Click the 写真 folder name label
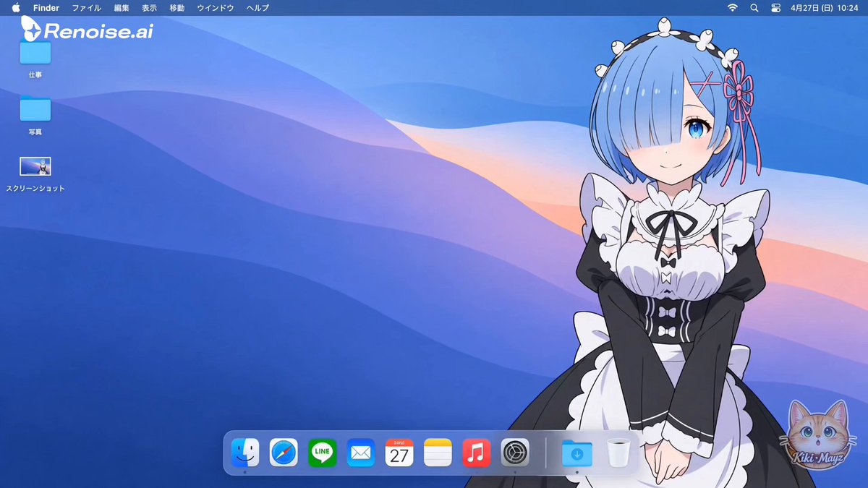Image resolution: width=868 pixels, height=488 pixels. click(x=35, y=132)
